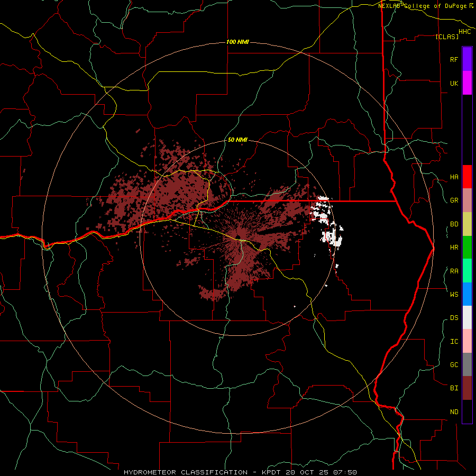Click the HHC product code label
This screenshot has height=476, width=476.
[464, 32]
